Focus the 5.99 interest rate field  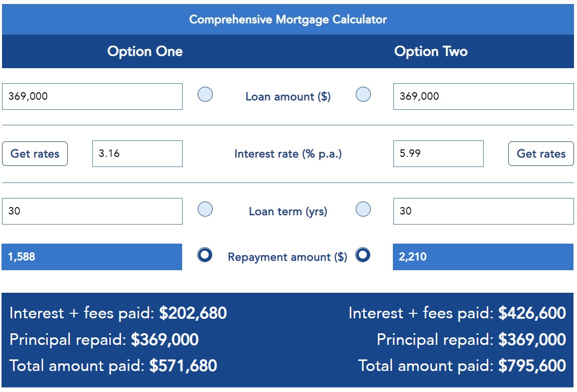click(438, 154)
